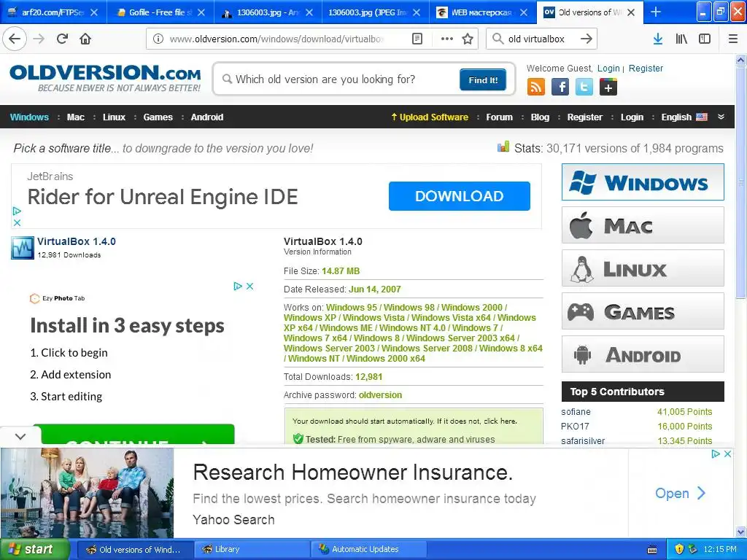Screen dimensions: 747x560
Task: Click the OLDVERSION.COM logo
Action: 105,78
